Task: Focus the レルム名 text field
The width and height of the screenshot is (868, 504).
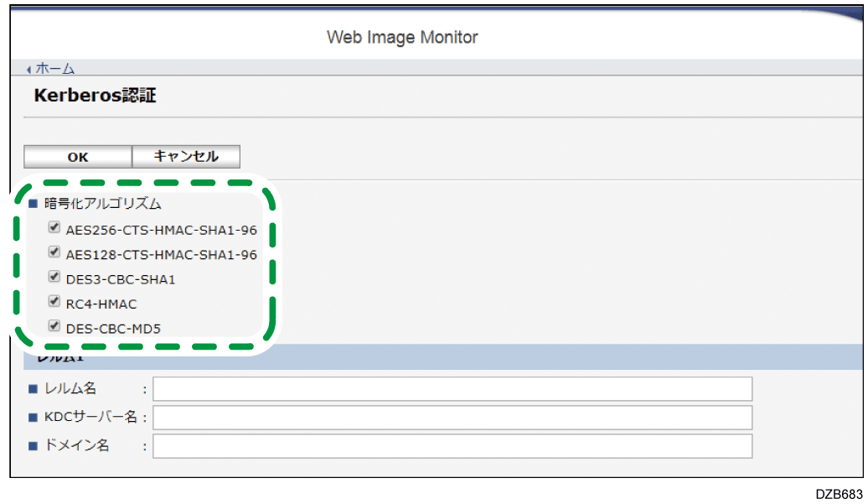Action: tap(452, 389)
